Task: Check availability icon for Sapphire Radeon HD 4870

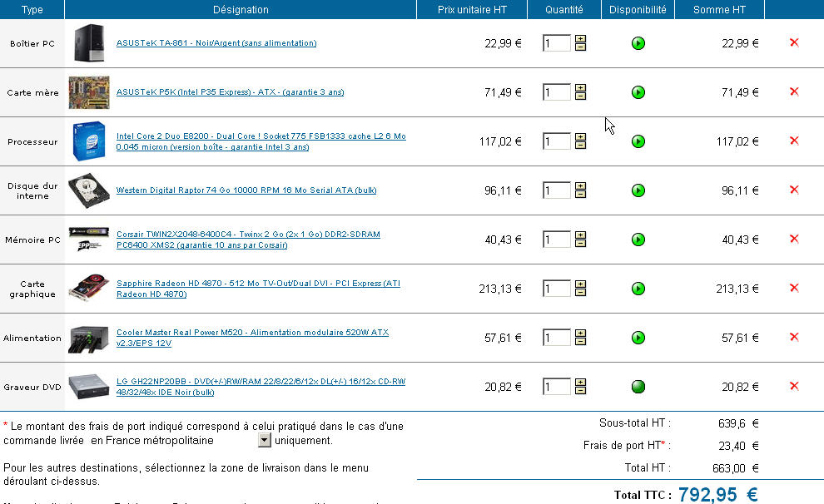Action: pyautogui.click(x=638, y=289)
